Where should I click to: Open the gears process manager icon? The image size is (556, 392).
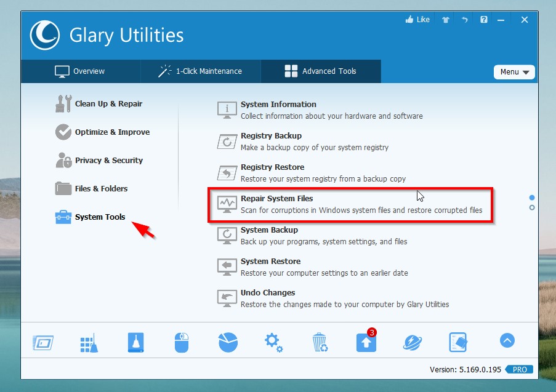[273, 342]
